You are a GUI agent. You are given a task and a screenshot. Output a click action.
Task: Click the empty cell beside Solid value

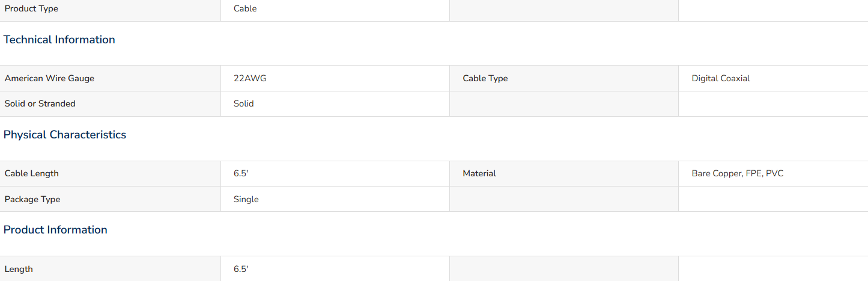pyautogui.click(x=564, y=103)
